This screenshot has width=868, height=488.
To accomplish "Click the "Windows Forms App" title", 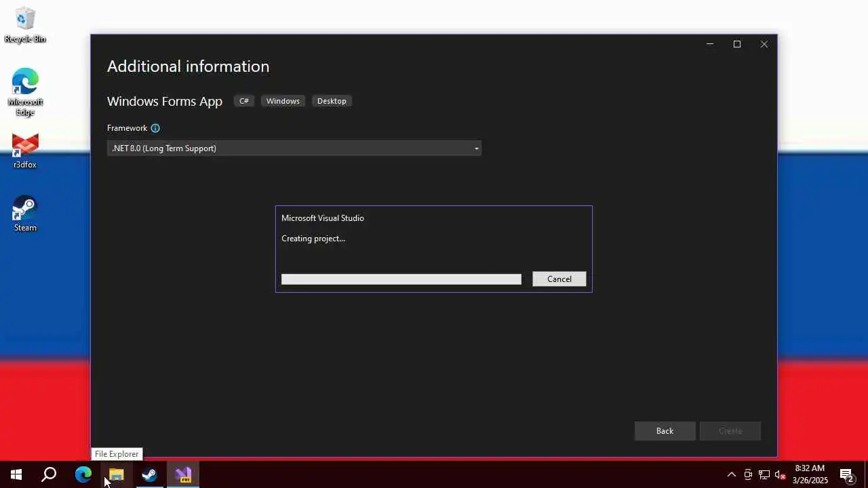I will pos(165,101).
